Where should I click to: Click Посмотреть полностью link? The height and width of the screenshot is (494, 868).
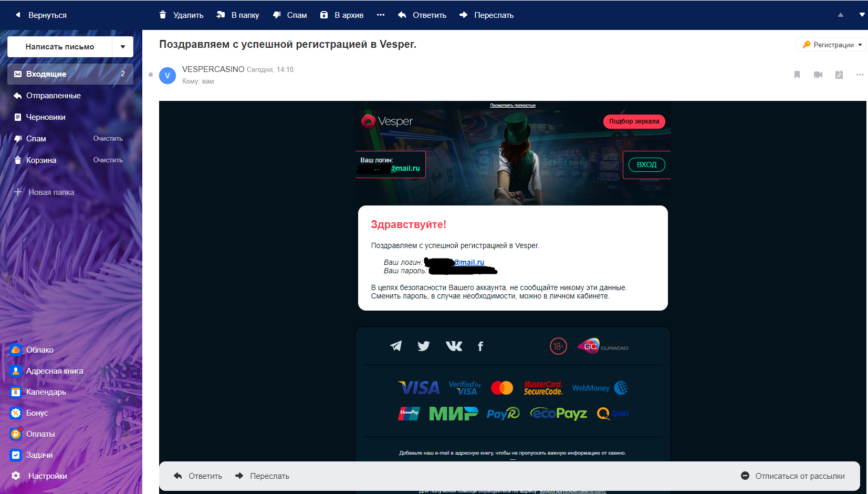click(513, 106)
